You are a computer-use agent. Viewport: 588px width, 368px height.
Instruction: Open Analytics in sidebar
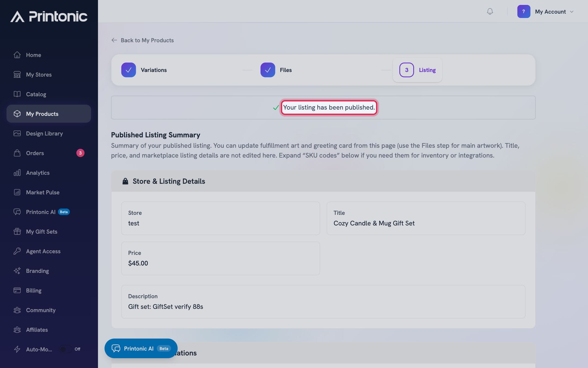tap(49, 173)
